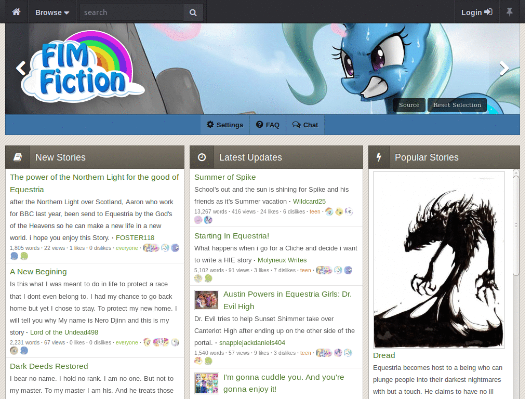This screenshot has width=532, height=399.
Task: Click main six character tag on Northern Light story
Action: (x=151, y=248)
